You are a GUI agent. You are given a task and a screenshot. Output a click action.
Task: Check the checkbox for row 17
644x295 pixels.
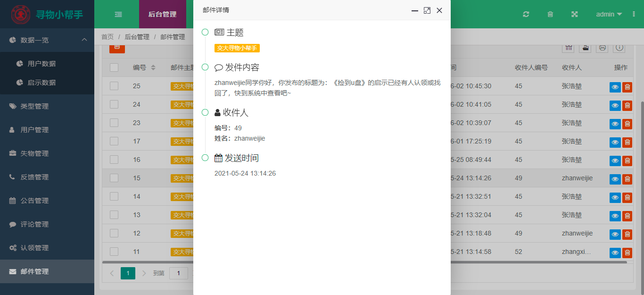(114, 141)
